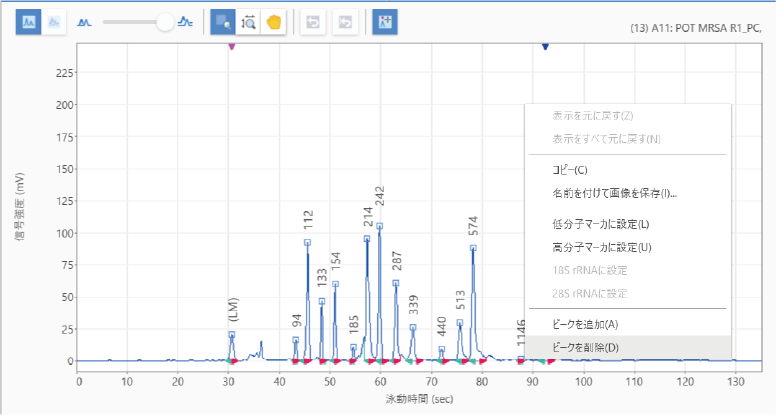The height and width of the screenshot is (415, 776).
Task: Click the x-axis tick value 50
Action: [329, 381]
